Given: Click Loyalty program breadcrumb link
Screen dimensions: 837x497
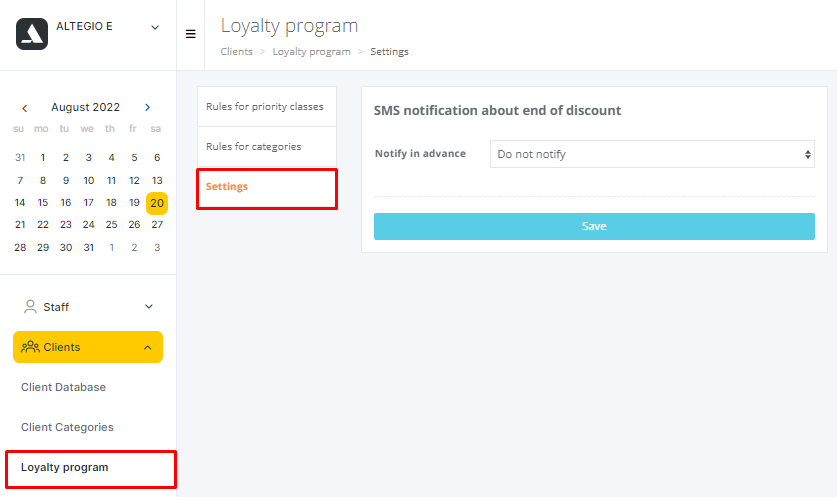Looking at the screenshot, I should click(312, 52).
